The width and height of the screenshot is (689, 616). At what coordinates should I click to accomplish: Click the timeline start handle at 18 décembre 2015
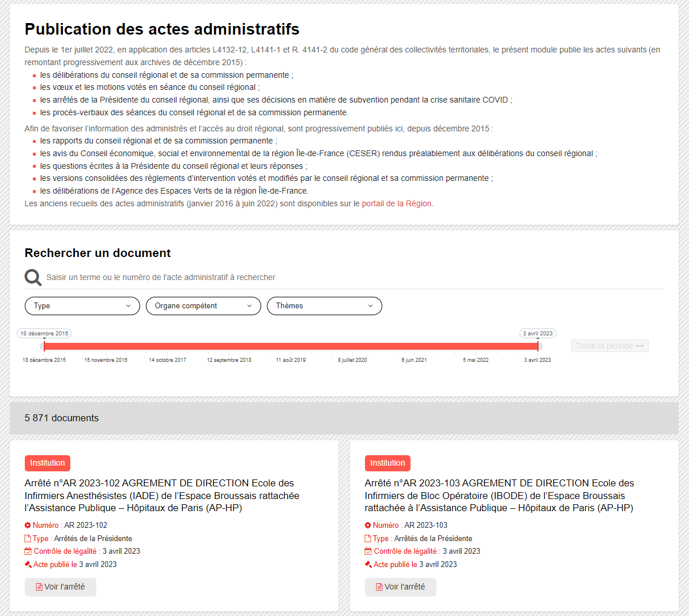44,346
